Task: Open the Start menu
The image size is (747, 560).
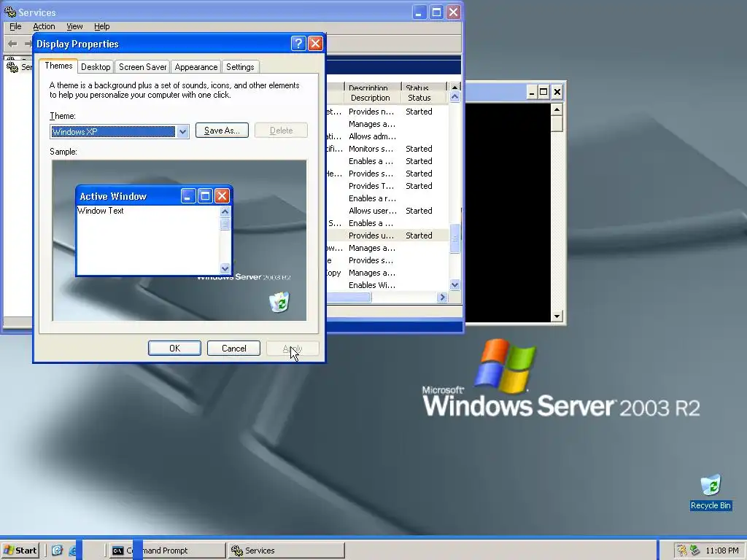Action: click(20, 551)
